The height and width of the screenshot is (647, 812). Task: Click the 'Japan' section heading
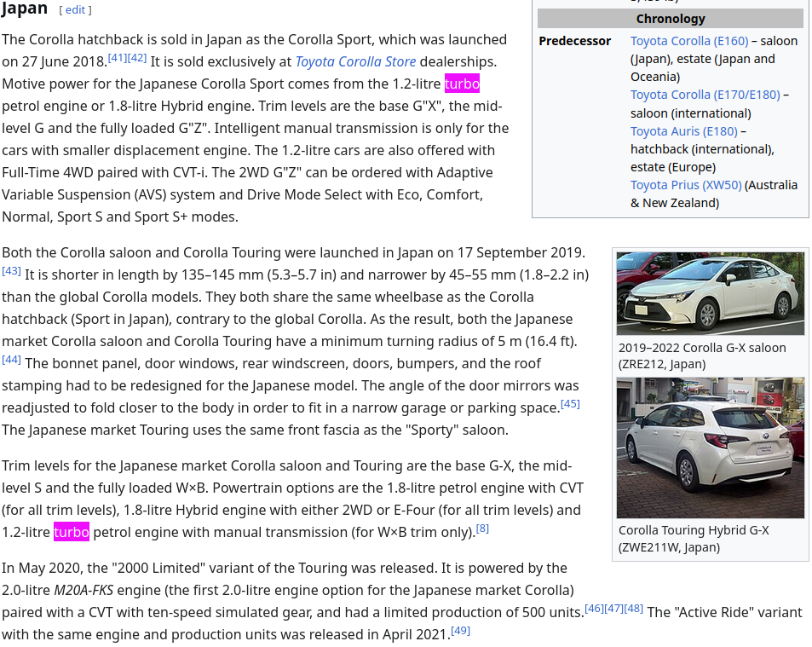[x=25, y=9]
